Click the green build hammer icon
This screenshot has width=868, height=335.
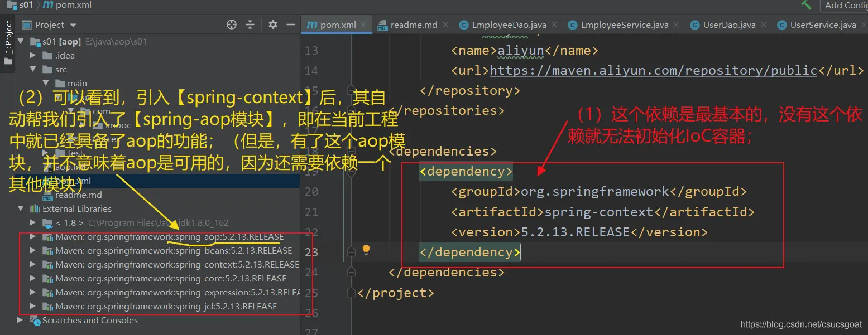pos(806,4)
